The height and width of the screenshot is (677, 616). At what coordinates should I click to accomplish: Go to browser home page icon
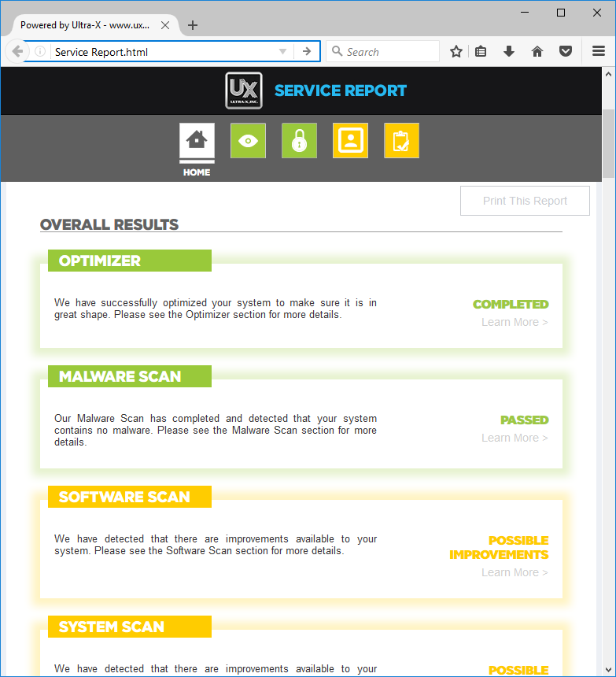pos(537,51)
